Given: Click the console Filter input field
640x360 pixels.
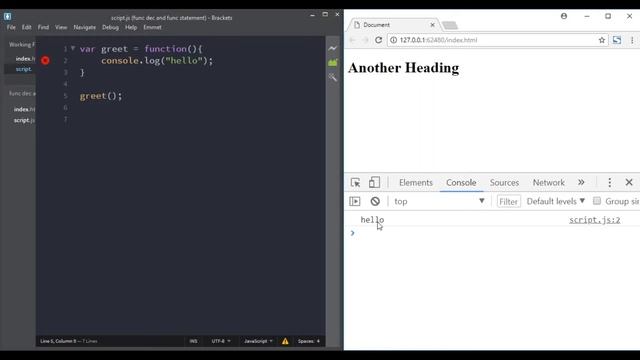Looking at the screenshot, I should click(x=509, y=201).
